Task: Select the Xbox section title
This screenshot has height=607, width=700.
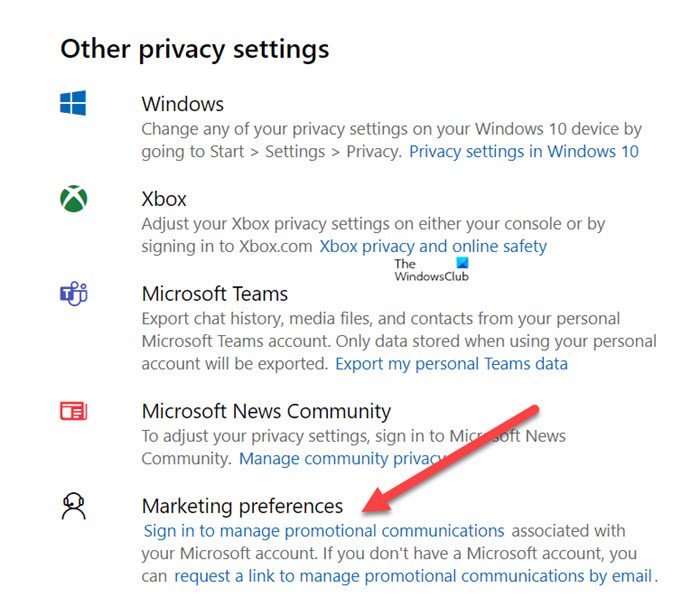Action: point(164,199)
